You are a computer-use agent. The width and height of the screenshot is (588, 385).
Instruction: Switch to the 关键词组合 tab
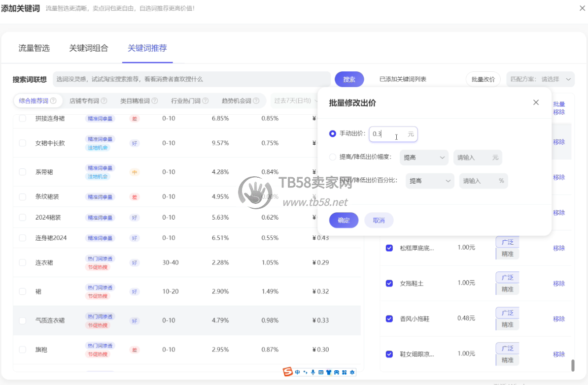pyautogui.click(x=89, y=48)
